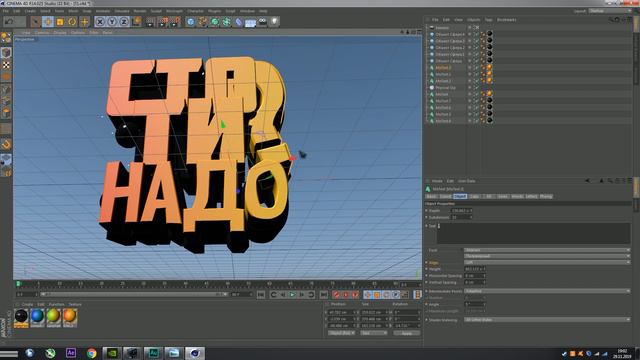Switch to the Phong attribute tab
Image resolution: width=640 pixels, height=360 pixels.
click(546, 196)
